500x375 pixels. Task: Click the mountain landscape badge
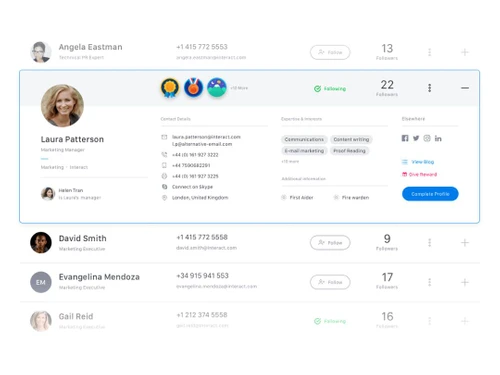217,88
